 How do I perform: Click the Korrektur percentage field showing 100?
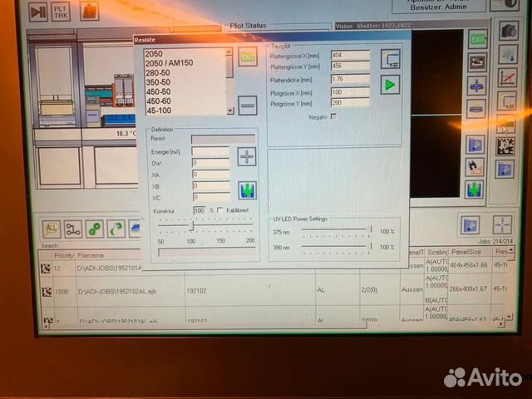click(199, 210)
